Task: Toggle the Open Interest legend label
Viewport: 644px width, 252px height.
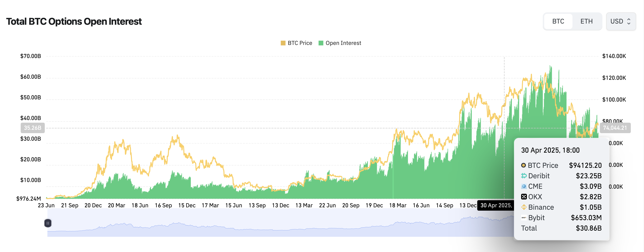Action: 343,43
